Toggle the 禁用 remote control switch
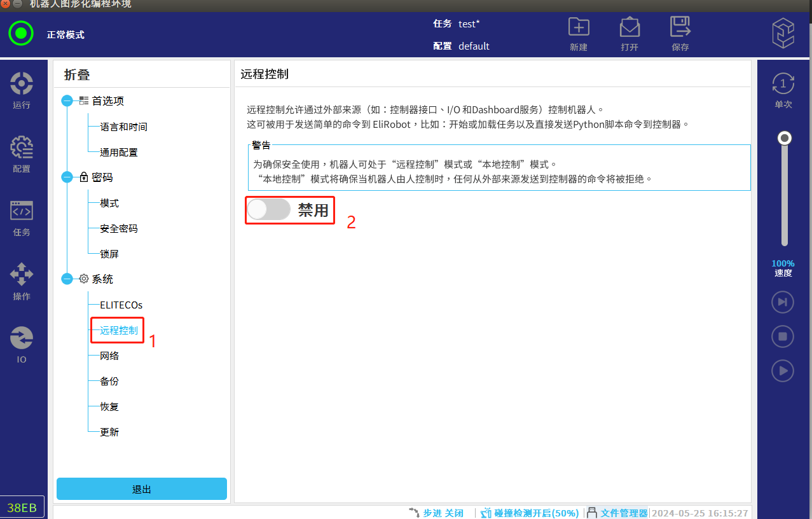This screenshot has height=519, width=812. 268,210
